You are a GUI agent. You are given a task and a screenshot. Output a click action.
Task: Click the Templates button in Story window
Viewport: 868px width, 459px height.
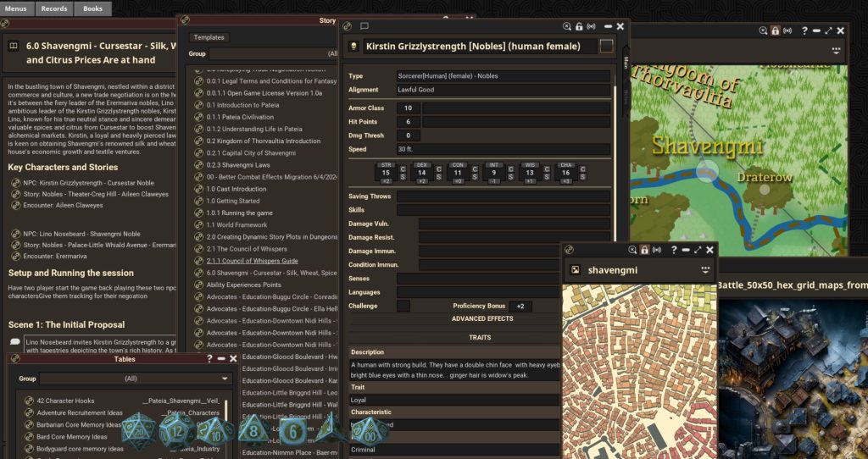(209, 37)
